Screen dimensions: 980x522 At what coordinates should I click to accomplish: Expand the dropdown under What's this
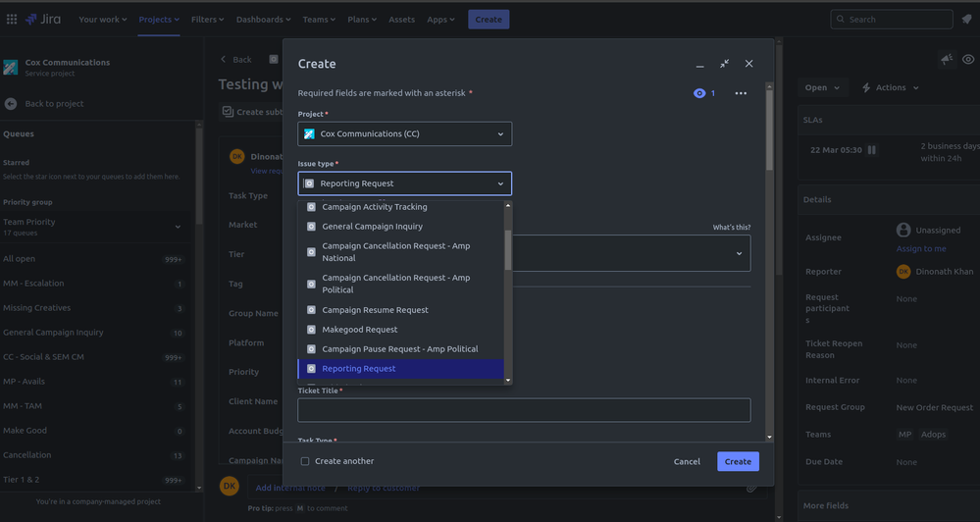point(739,253)
